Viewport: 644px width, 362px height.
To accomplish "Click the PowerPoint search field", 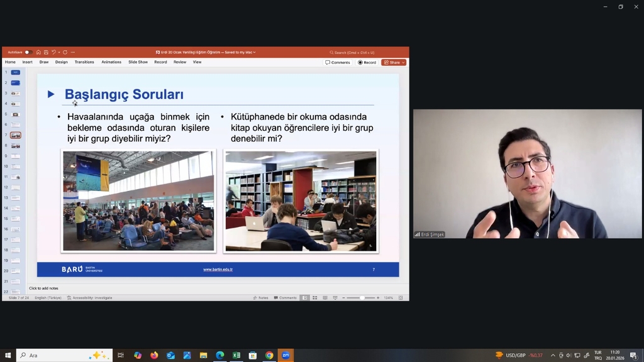I will tap(352, 52).
